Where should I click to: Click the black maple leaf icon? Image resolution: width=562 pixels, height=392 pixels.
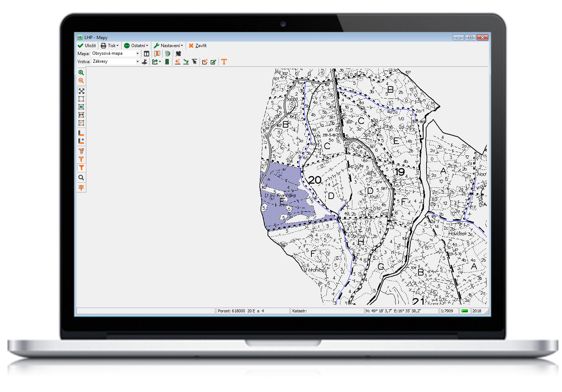[x=178, y=54]
